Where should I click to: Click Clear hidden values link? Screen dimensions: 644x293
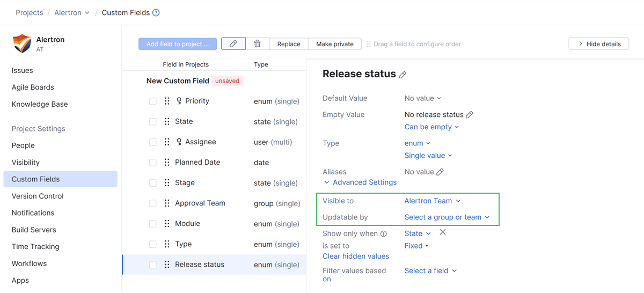click(355, 256)
